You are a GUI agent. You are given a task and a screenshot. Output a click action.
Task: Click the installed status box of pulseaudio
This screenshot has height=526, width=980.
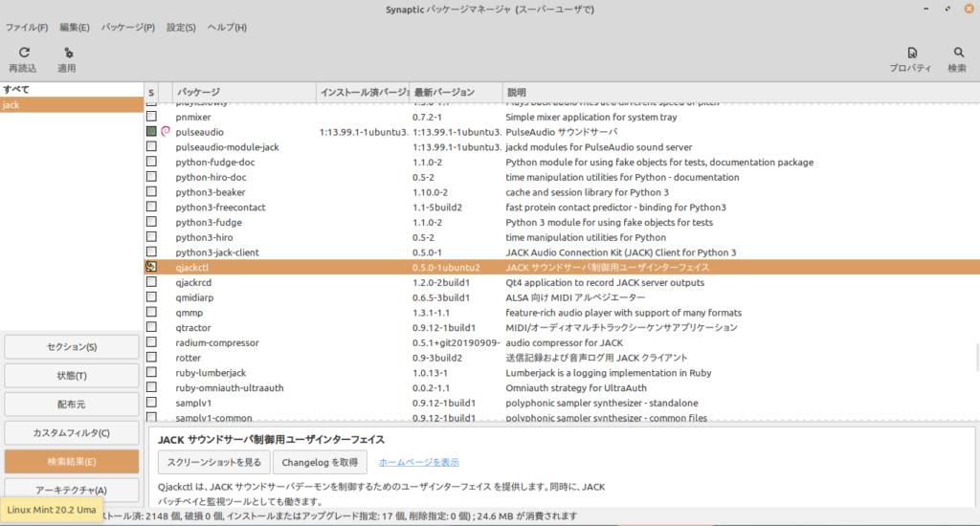click(151, 131)
